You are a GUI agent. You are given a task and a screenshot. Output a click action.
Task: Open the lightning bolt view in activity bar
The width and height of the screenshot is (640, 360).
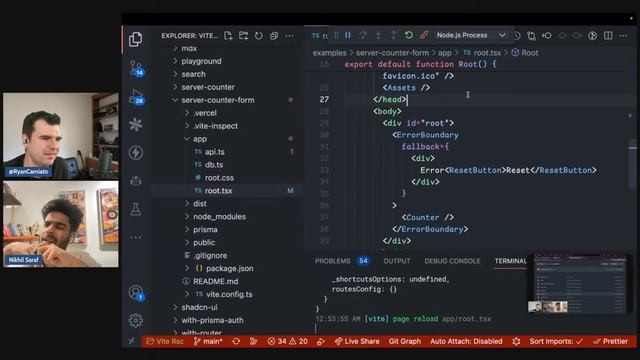coord(136,153)
